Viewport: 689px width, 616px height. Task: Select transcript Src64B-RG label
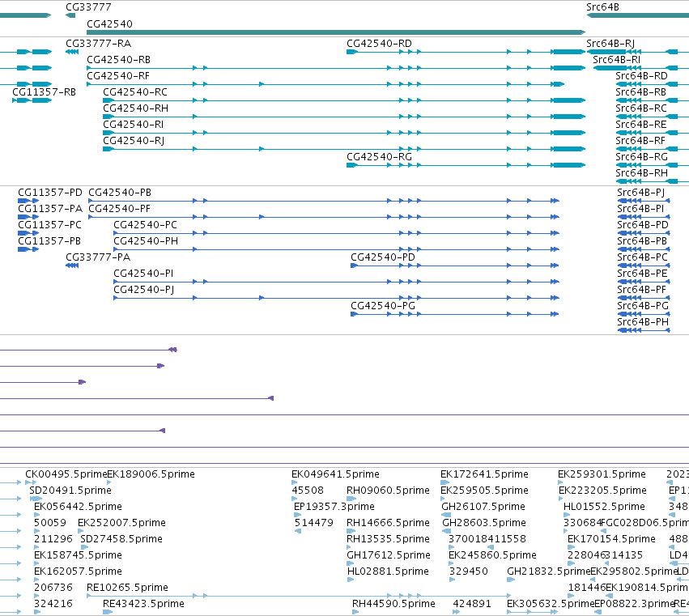click(x=641, y=157)
